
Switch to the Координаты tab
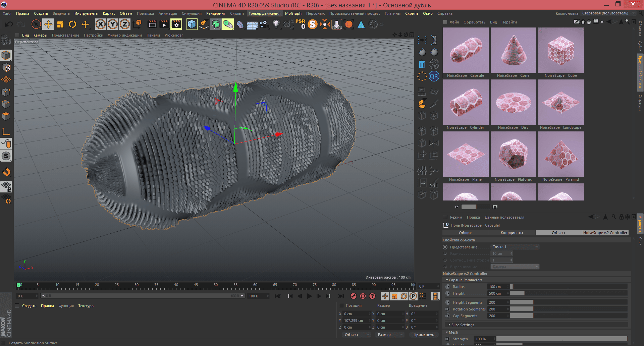512,233
